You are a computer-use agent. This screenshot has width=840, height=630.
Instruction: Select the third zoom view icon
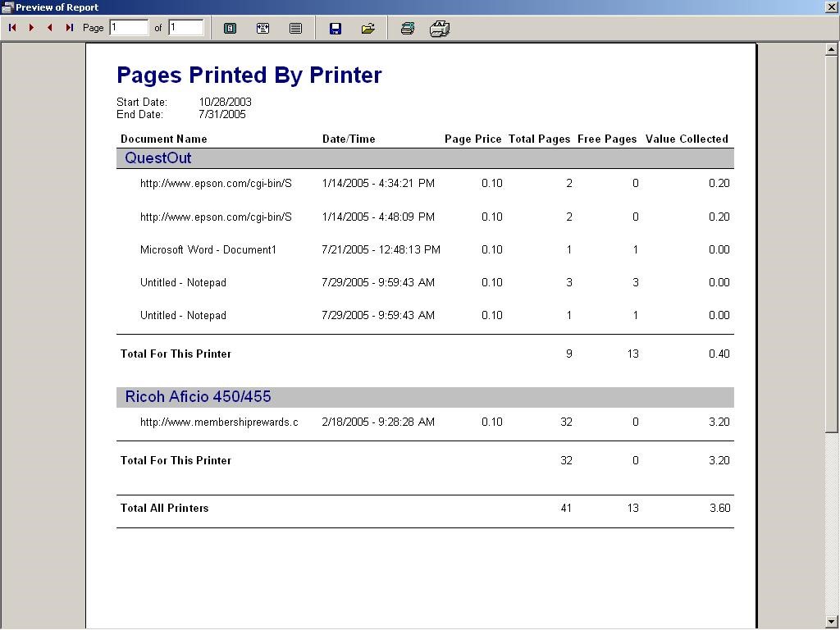pyautogui.click(x=295, y=29)
